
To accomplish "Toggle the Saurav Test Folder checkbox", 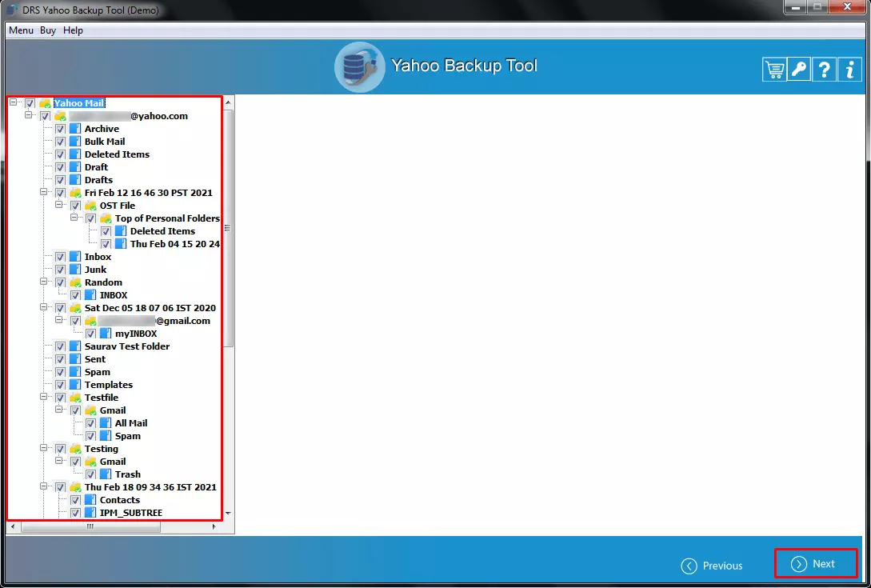I will [61, 346].
